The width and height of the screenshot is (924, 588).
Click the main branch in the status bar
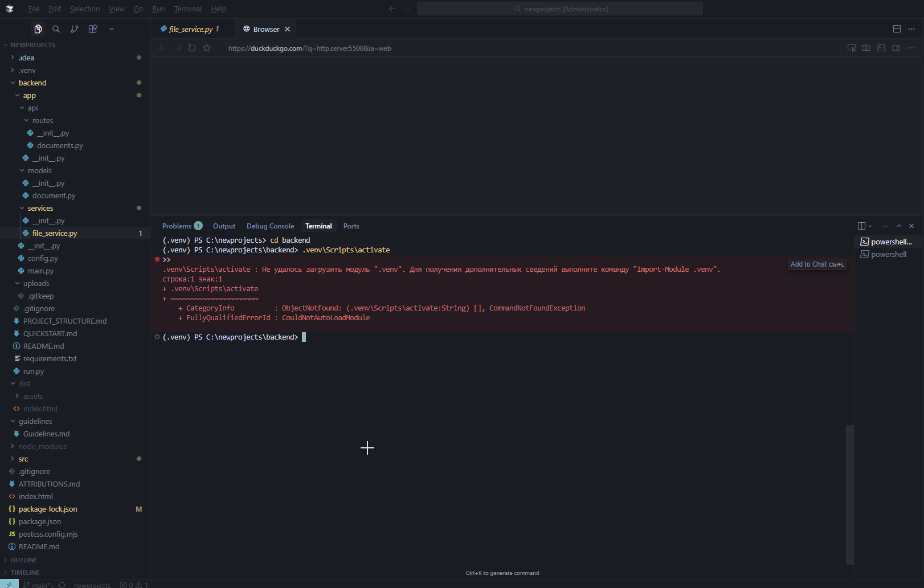coord(39,585)
